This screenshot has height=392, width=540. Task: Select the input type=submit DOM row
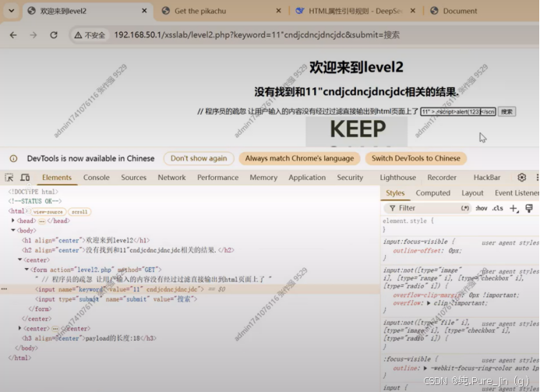pos(116,299)
